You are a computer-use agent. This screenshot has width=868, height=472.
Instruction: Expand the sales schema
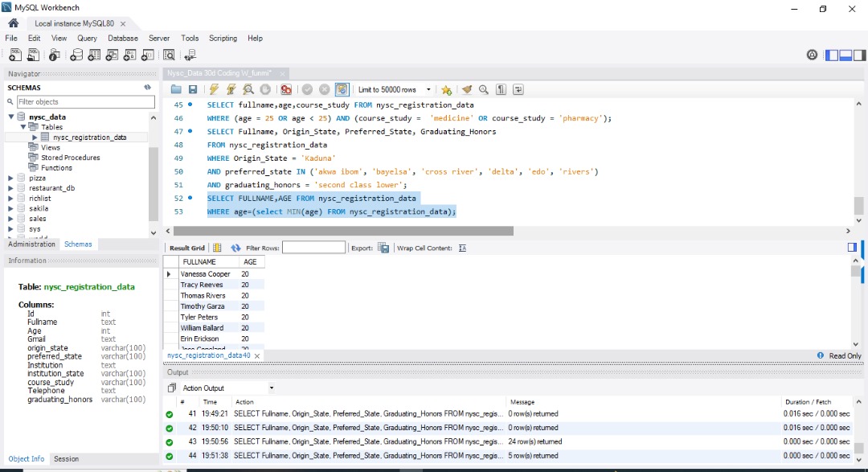coord(11,218)
